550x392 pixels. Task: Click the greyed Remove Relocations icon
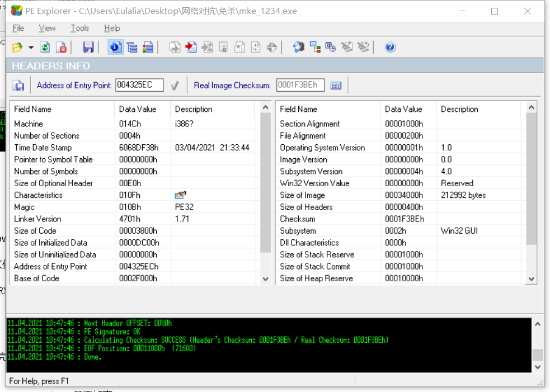(x=363, y=48)
